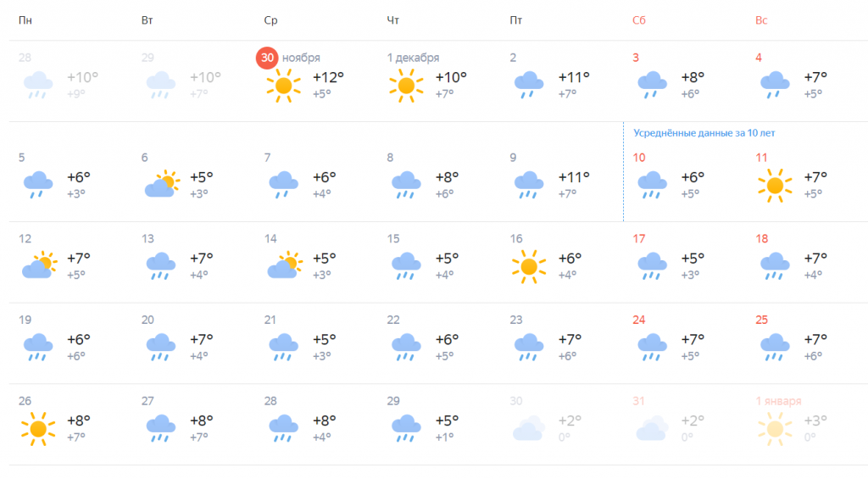Open Saturday December 24 forecast date
Screen dimensions: 868x479
pyautogui.click(x=639, y=320)
